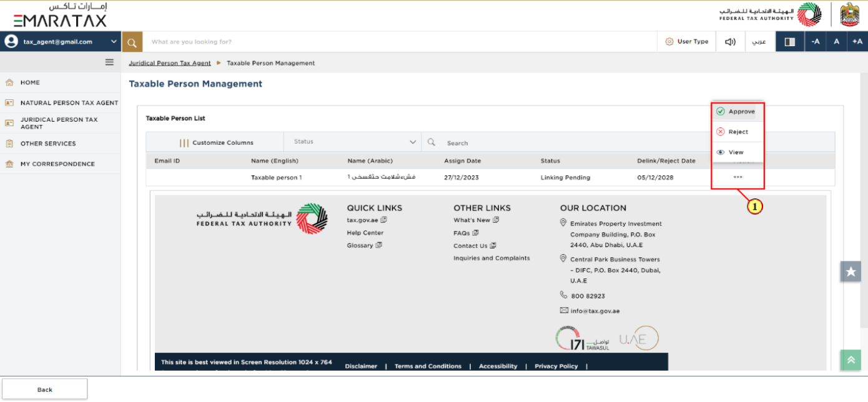The width and height of the screenshot is (868, 402).
Task: Click the phone icon beside 800 82923
Action: (x=564, y=295)
